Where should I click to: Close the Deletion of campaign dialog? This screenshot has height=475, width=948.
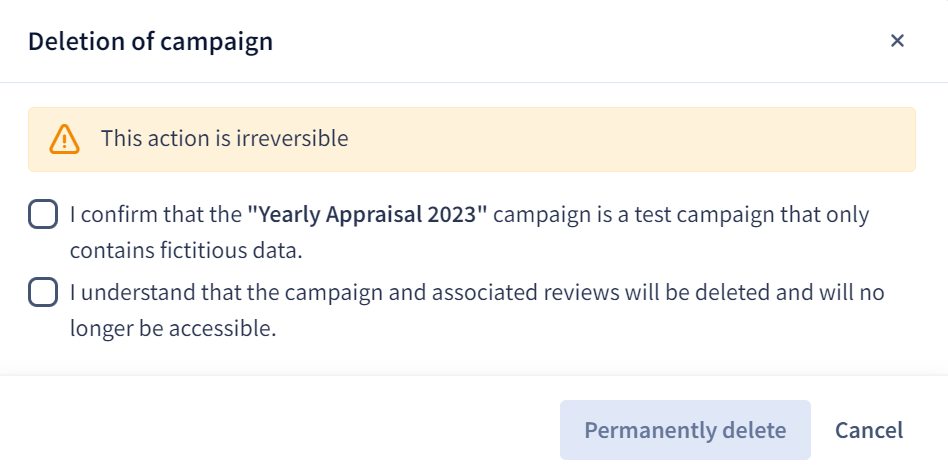[x=897, y=40]
